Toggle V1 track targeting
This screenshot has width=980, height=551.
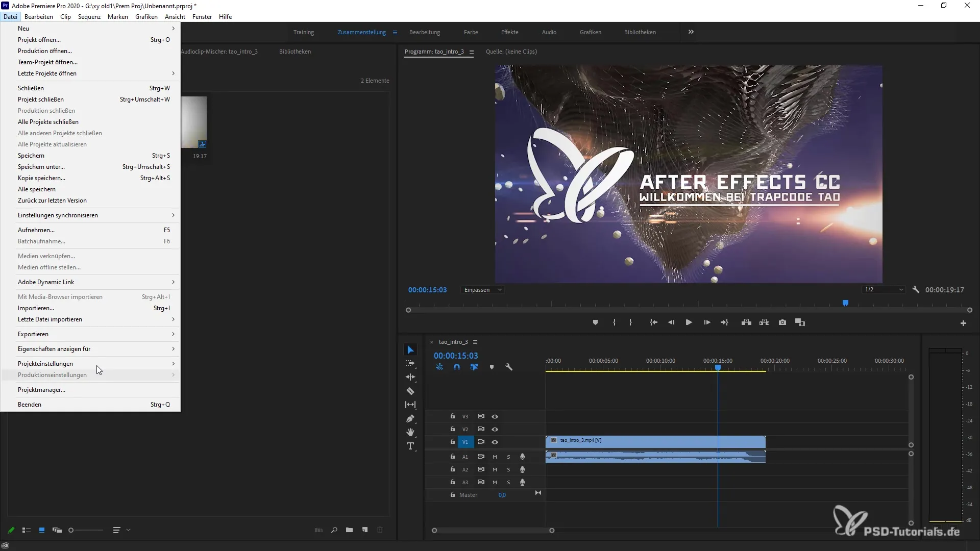[x=465, y=442]
